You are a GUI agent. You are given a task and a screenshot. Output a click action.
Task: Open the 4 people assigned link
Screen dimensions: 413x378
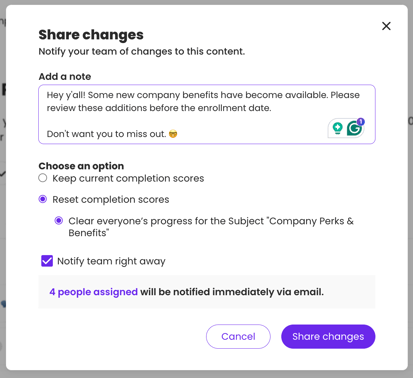93,292
